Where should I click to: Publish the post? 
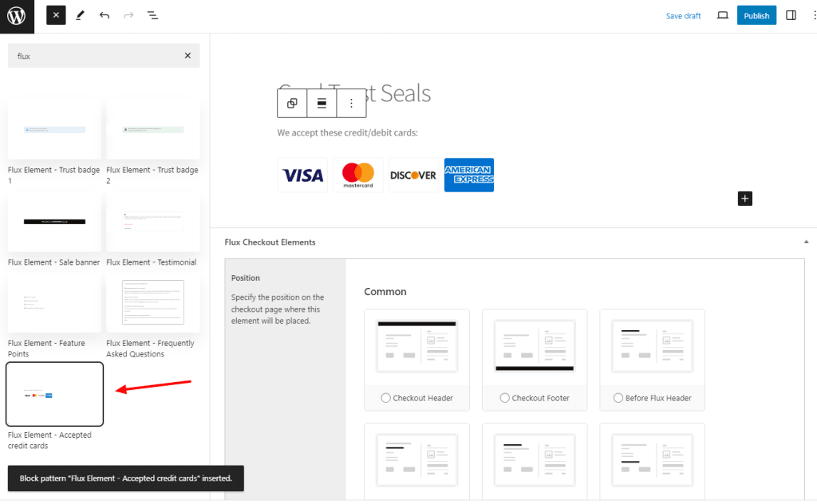pos(756,16)
